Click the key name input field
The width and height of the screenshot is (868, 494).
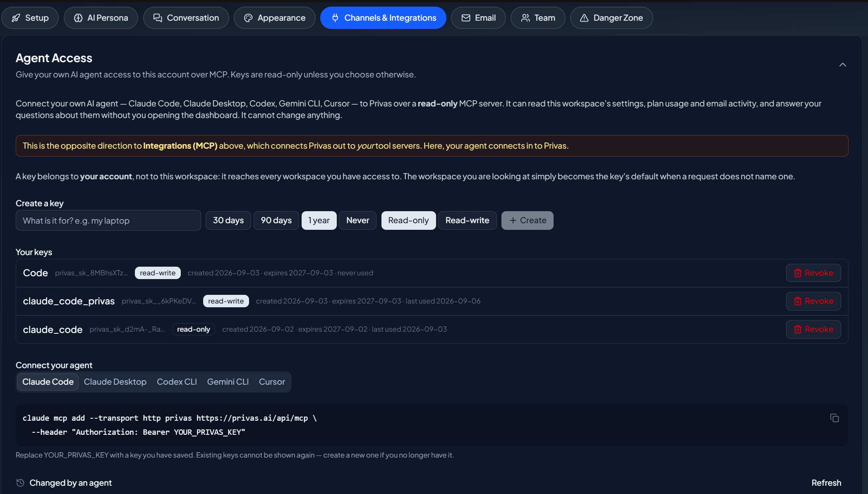tap(108, 220)
